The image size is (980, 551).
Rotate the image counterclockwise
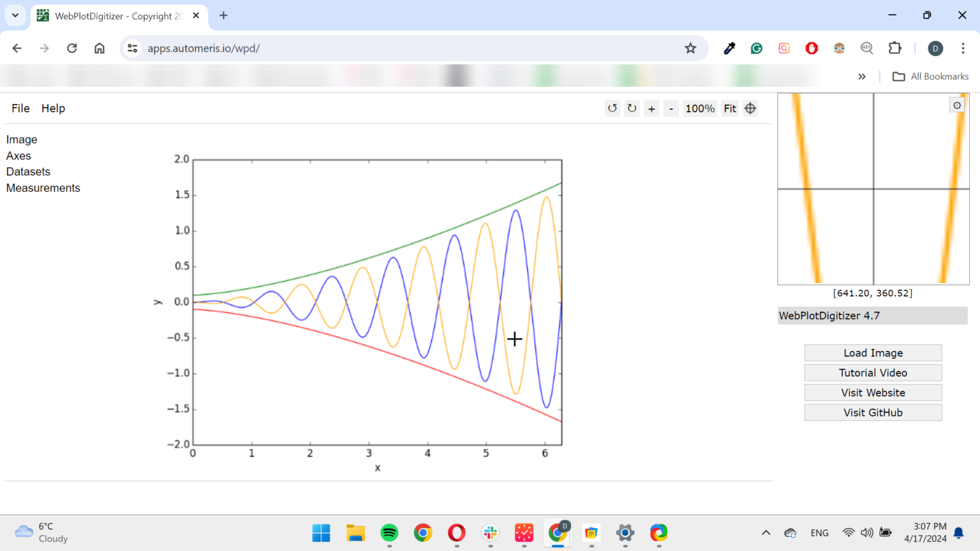pos(612,108)
